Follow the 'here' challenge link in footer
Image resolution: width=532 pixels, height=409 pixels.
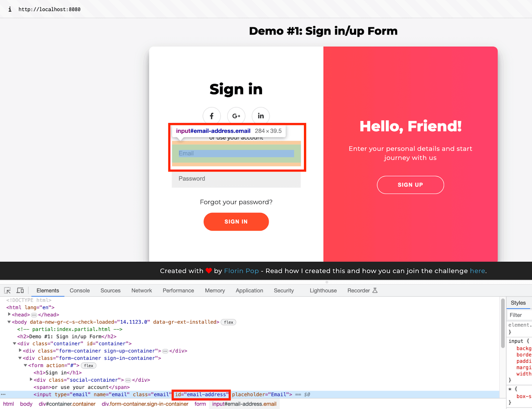point(477,271)
